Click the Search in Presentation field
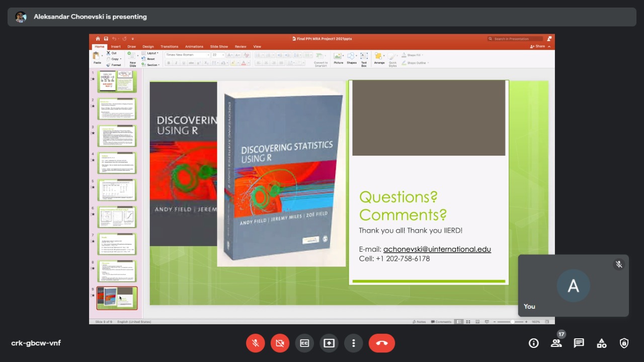This screenshot has width=644, height=362. [x=515, y=39]
